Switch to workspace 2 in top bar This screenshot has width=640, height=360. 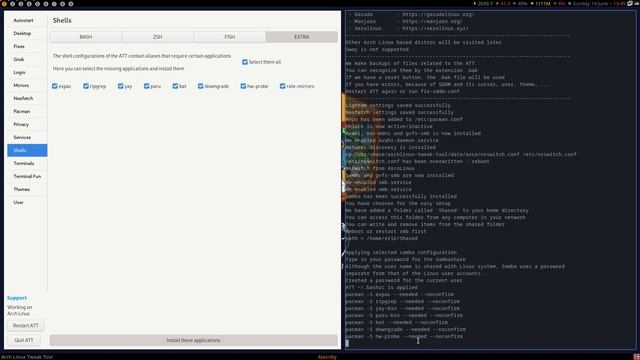[x=13, y=4]
